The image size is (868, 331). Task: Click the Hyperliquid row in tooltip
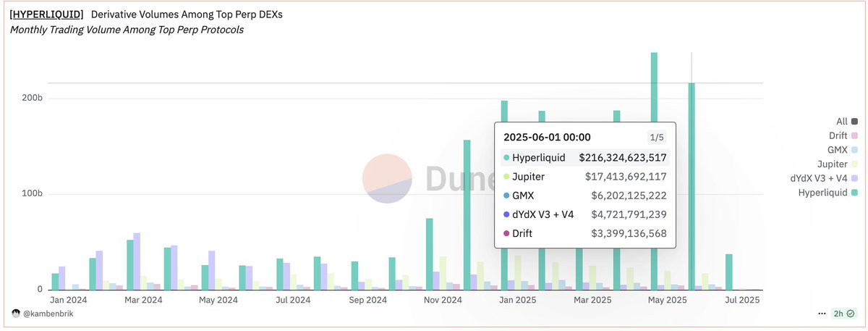point(585,157)
